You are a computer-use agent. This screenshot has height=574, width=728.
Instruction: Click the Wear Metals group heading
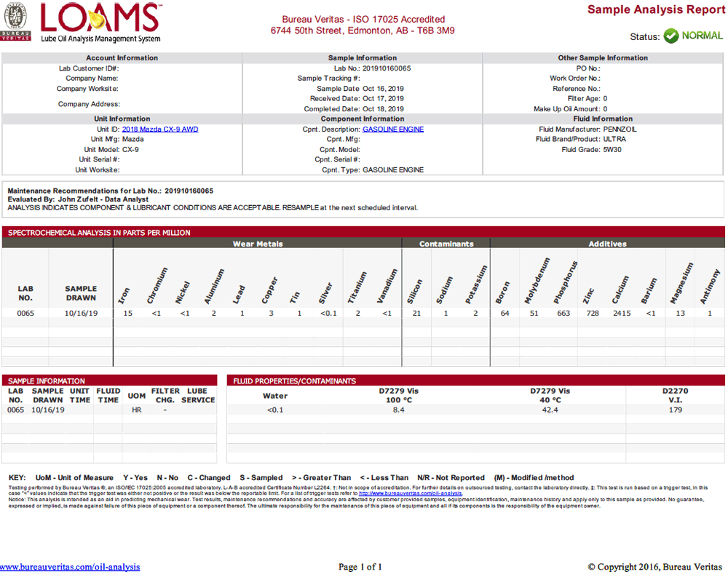coord(258,244)
